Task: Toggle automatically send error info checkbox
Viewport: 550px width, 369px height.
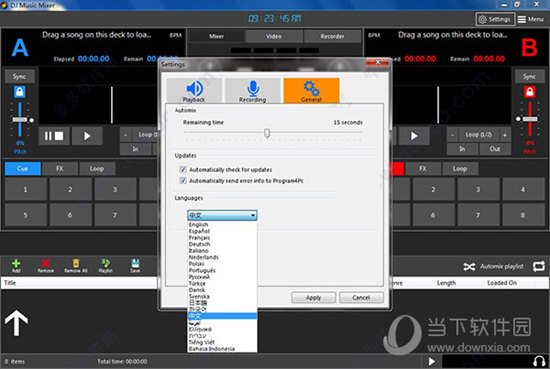Action: [x=183, y=181]
